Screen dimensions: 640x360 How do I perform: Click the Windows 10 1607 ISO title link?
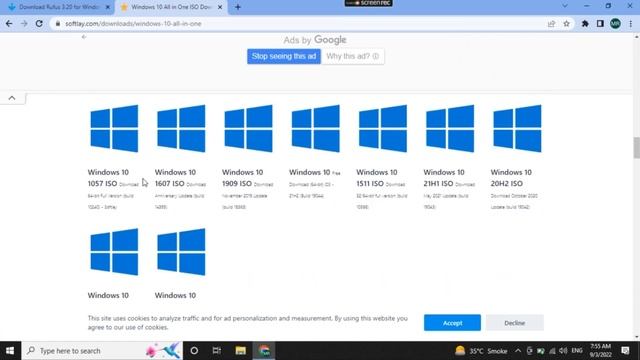pos(175,178)
